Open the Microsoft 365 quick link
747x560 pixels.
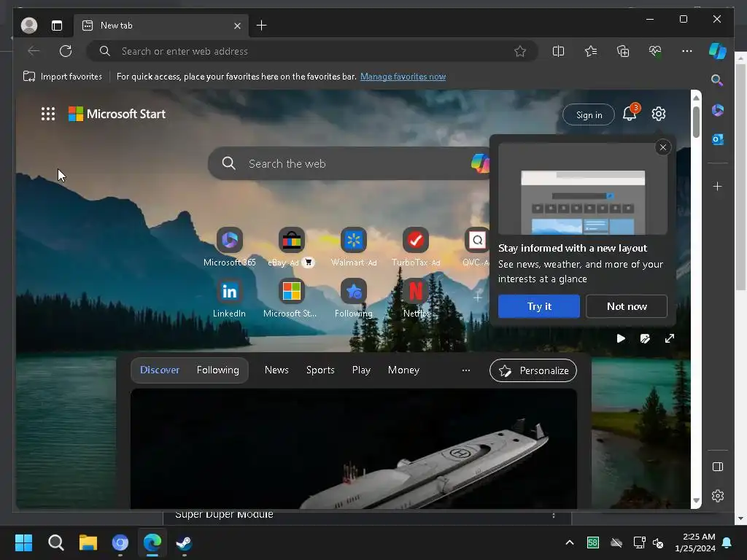click(x=230, y=247)
